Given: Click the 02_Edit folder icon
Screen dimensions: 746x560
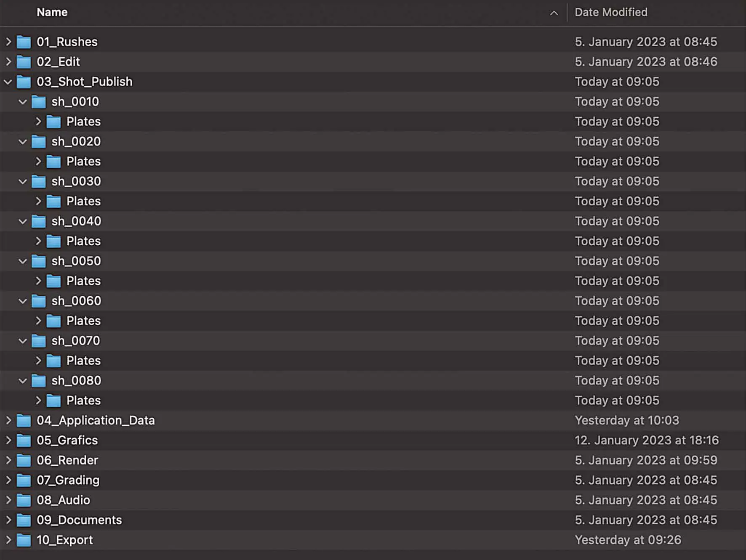Looking at the screenshot, I should [x=24, y=62].
